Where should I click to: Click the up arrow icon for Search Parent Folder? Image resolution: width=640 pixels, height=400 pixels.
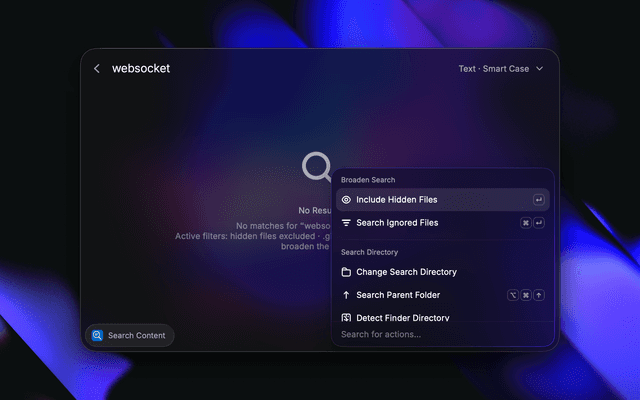[346, 295]
